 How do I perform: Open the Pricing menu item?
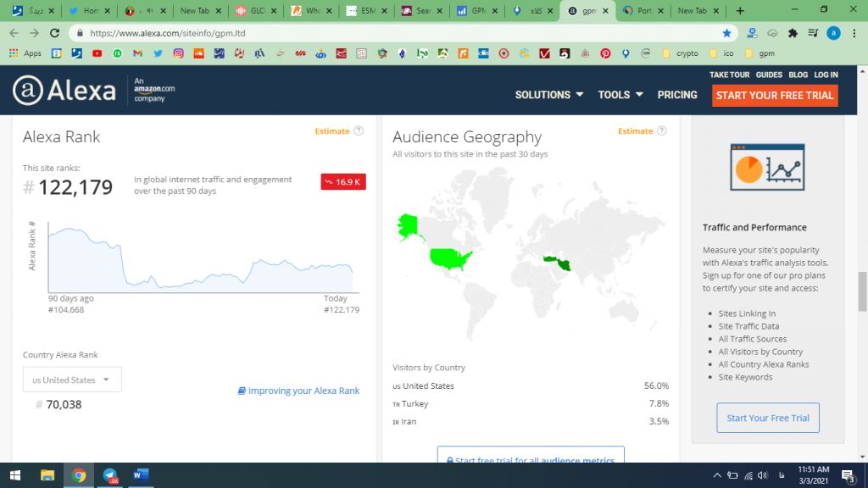point(676,95)
